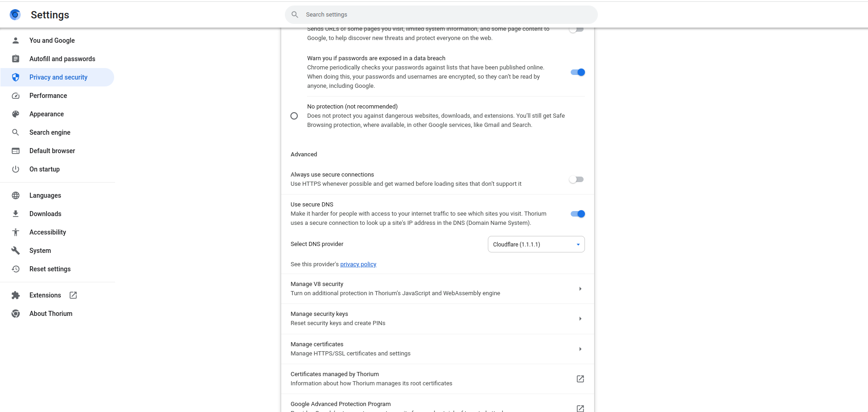Click the Thorium icon beside About Thorium

click(16, 314)
